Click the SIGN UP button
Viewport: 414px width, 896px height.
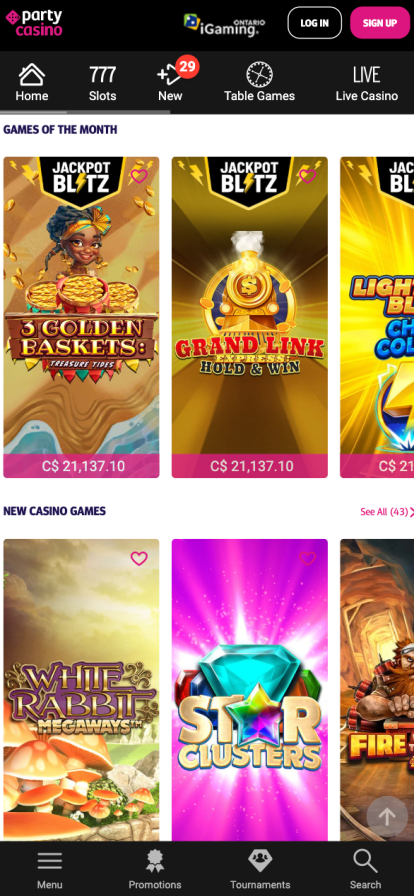pos(380,23)
